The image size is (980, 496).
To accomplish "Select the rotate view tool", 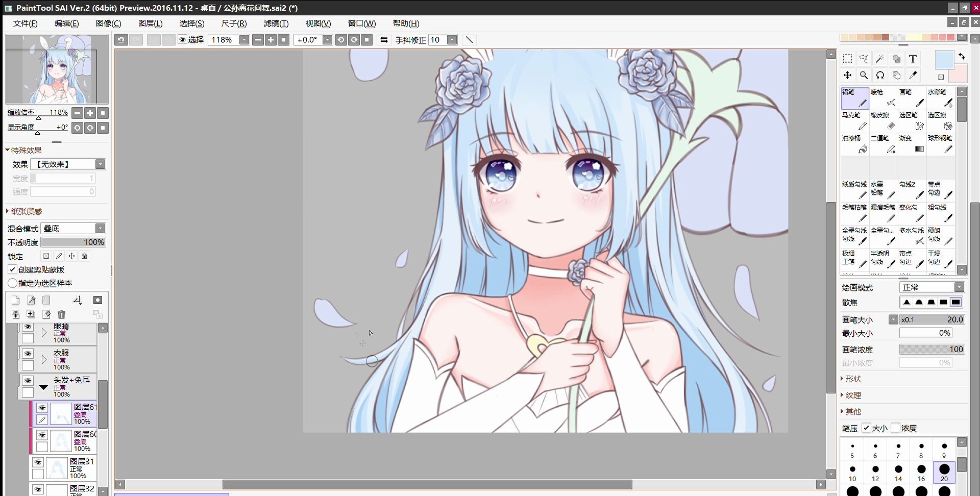I will 880,75.
